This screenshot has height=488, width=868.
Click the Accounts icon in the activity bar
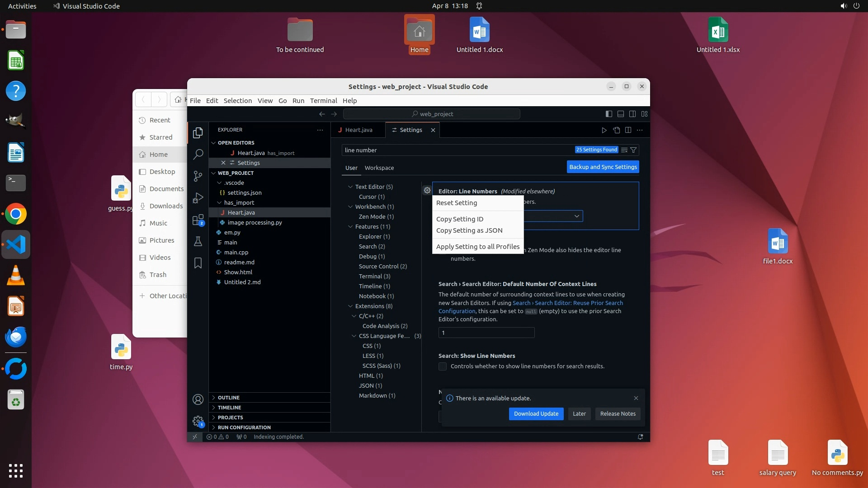click(x=198, y=399)
